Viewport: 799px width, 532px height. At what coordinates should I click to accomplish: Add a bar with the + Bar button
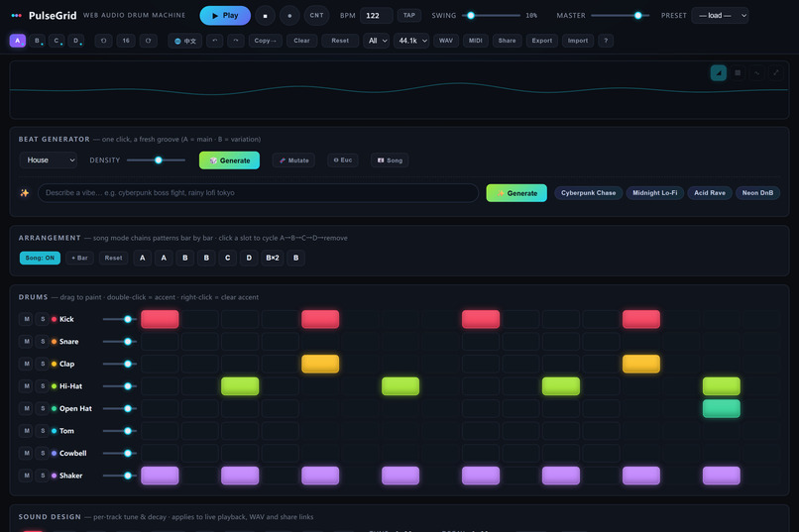79,258
